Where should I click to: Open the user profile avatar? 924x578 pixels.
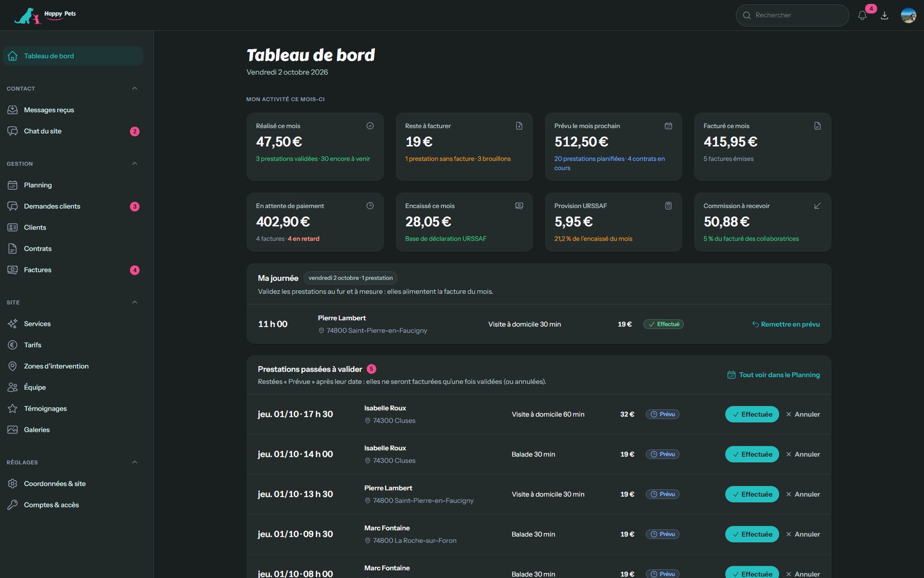[x=908, y=15]
